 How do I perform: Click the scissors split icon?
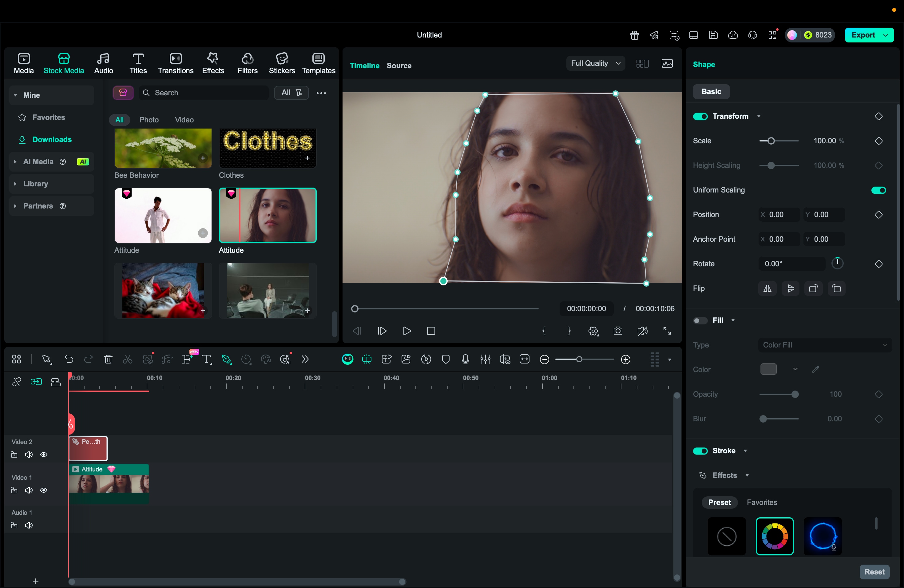[x=128, y=359]
